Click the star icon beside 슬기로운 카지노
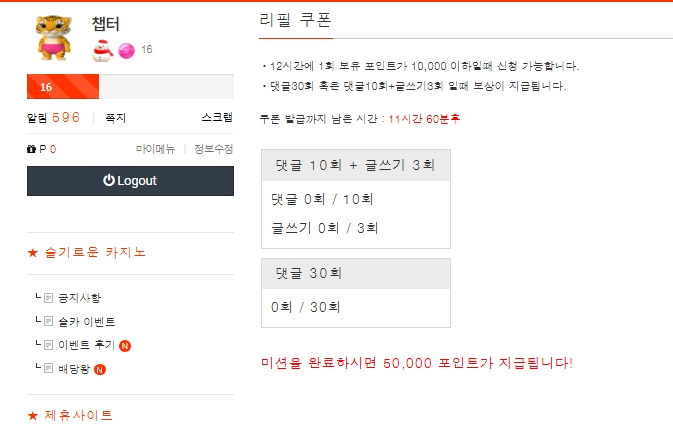The width and height of the screenshot is (673, 435). [32, 252]
